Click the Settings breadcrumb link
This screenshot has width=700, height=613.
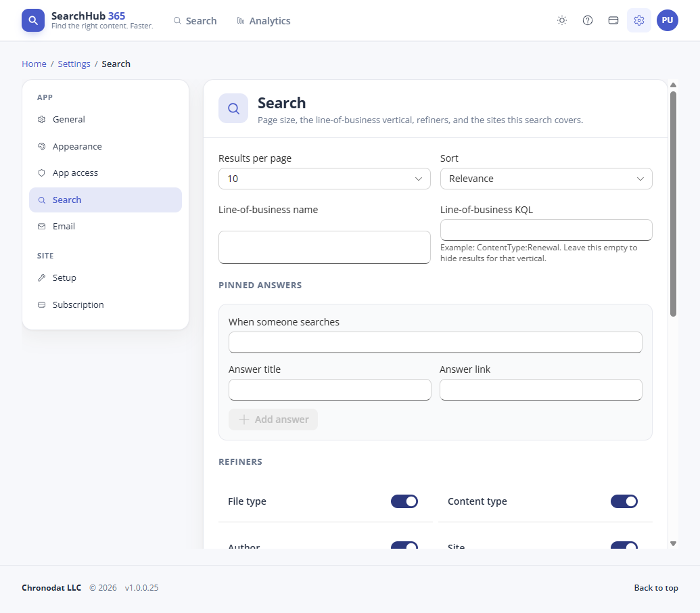[74, 64]
